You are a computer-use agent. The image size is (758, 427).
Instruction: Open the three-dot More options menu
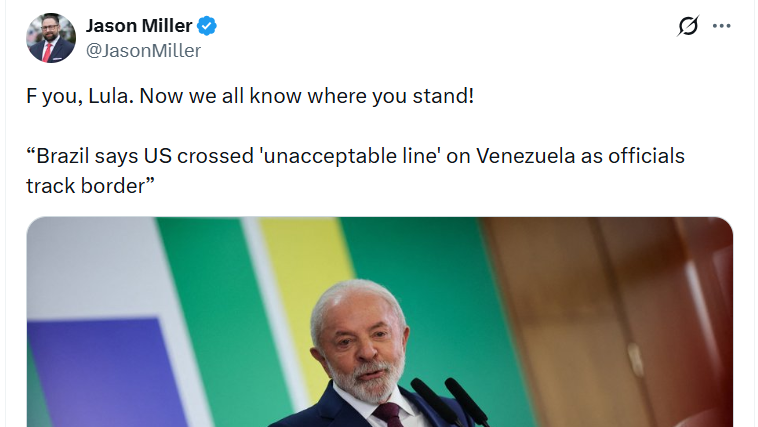click(722, 26)
